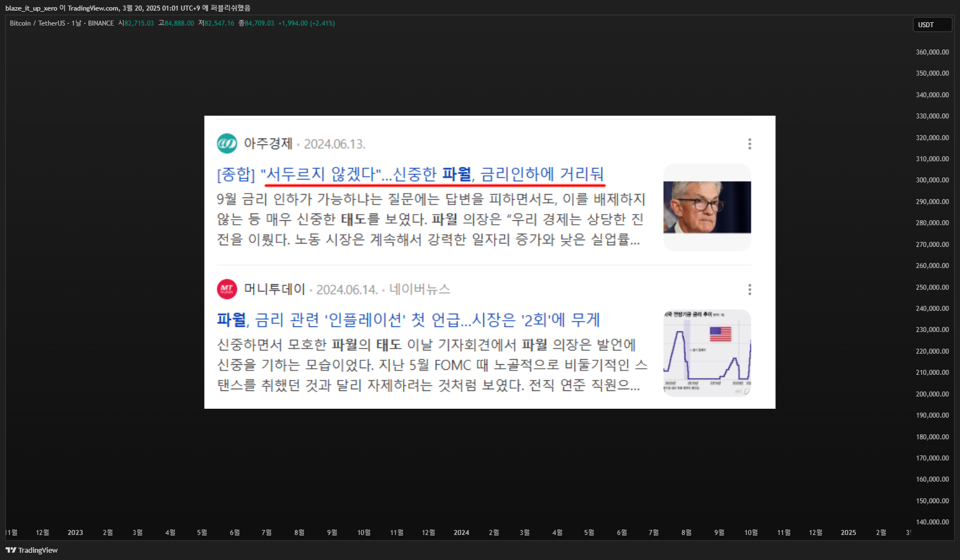Click the closing price value 84,709.03
The width and height of the screenshot is (960, 560).
[x=259, y=23]
